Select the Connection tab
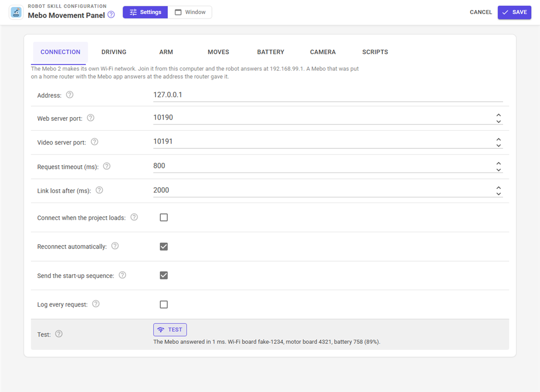 pos(60,52)
